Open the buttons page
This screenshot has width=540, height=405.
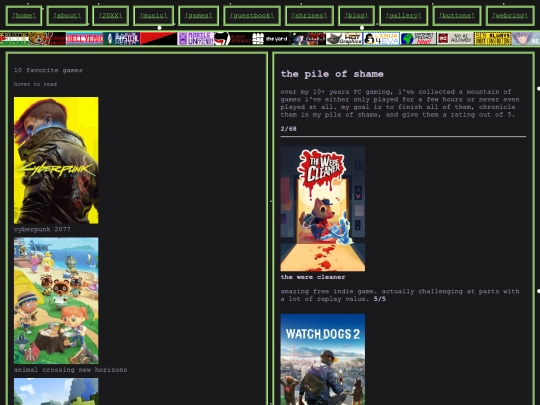click(x=457, y=16)
